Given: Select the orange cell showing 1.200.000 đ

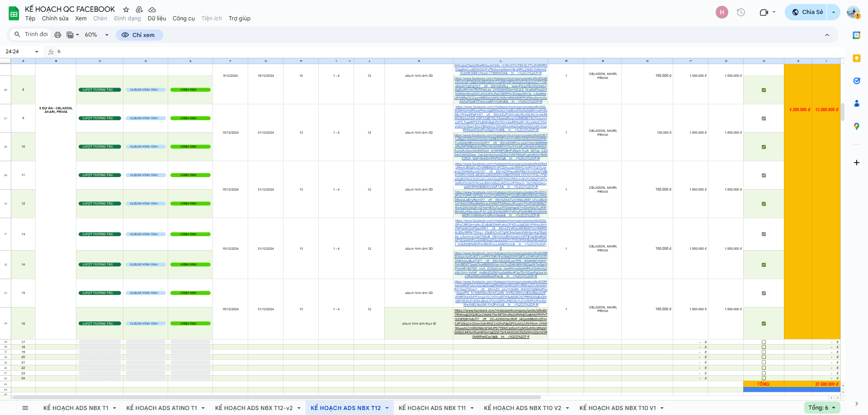Looking at the screenshot, I should (797, 110).
